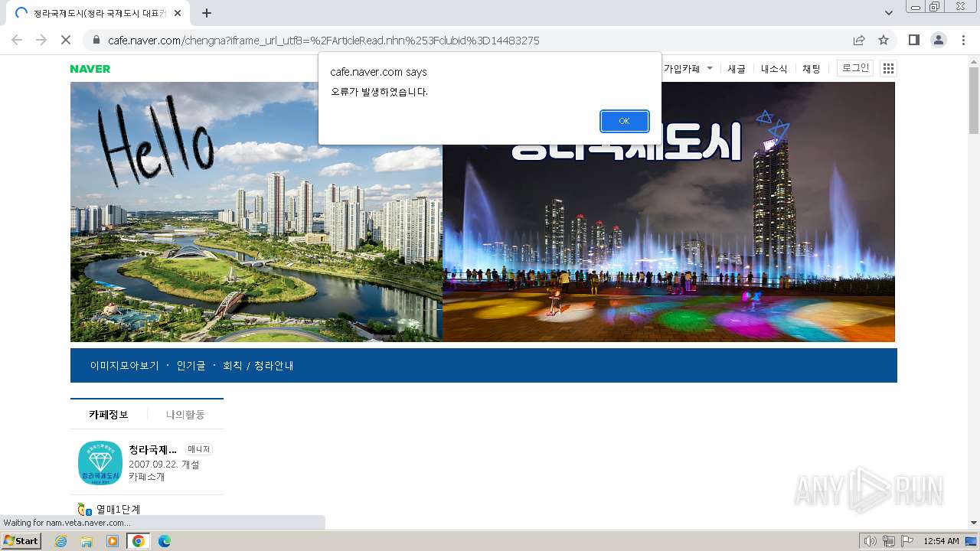Click the cafe diamond profile thumbnail
The height and width of the screenshot is (551, 980).
100,462
